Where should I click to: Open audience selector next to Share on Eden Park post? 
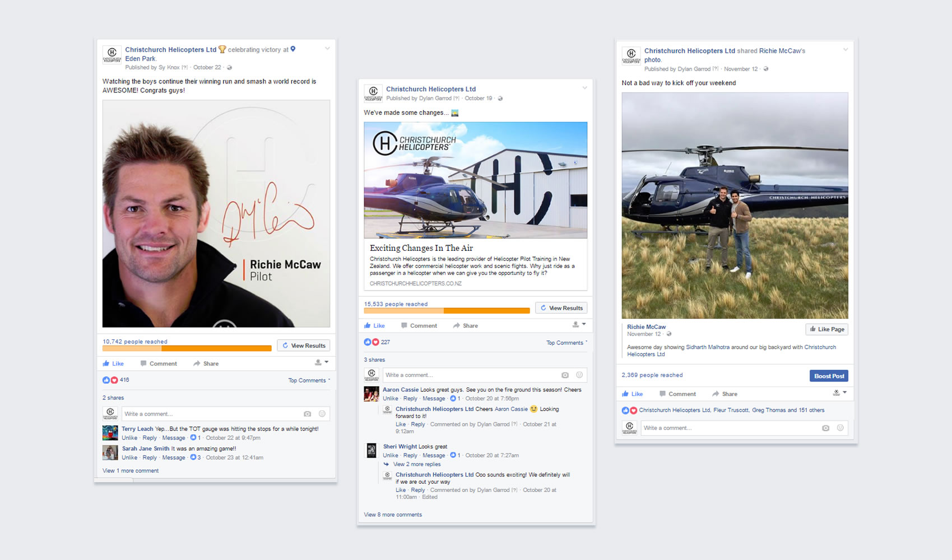pos(322,362)
